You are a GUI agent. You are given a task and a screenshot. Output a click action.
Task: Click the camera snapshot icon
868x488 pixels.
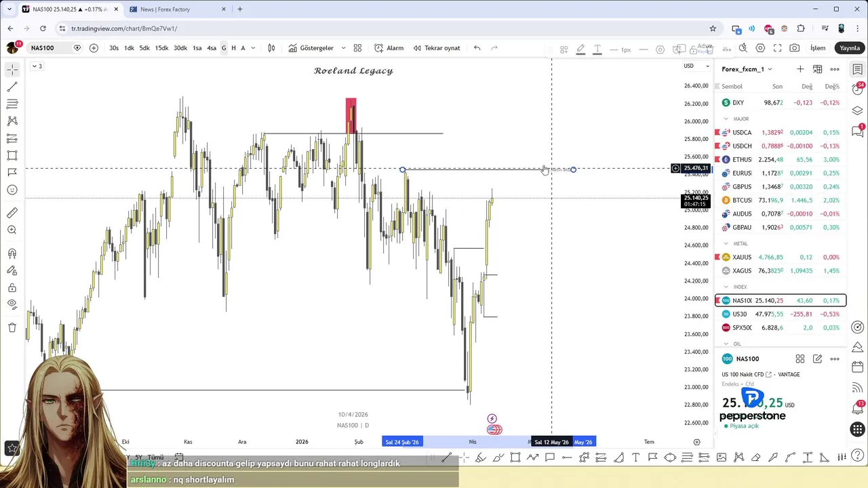tap(795, 48)
